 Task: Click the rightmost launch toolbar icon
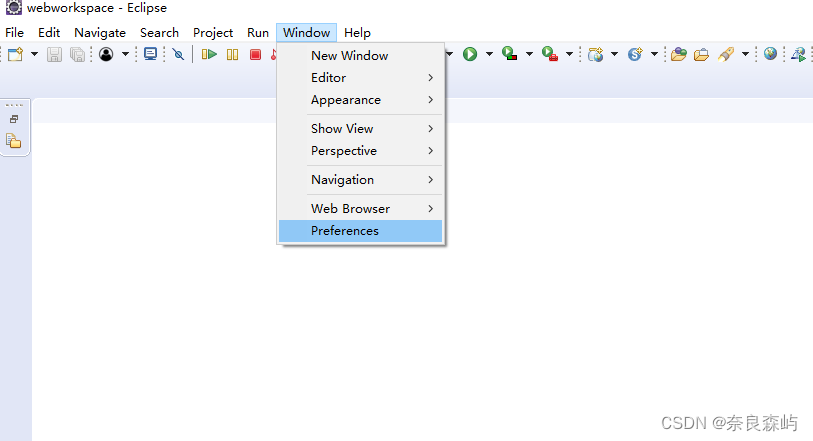798,54
